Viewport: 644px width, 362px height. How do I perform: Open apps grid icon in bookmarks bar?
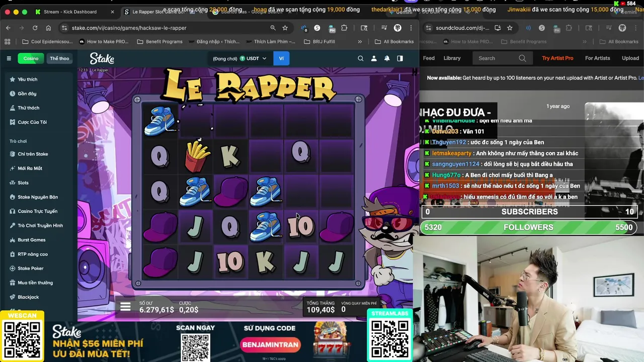click(x=8, y=42)
